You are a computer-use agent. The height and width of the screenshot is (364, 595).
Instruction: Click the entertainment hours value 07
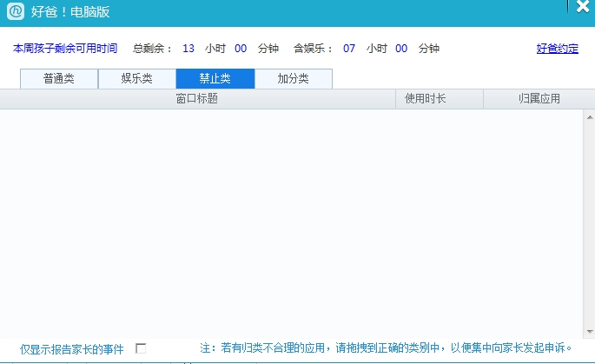[349, 49]
